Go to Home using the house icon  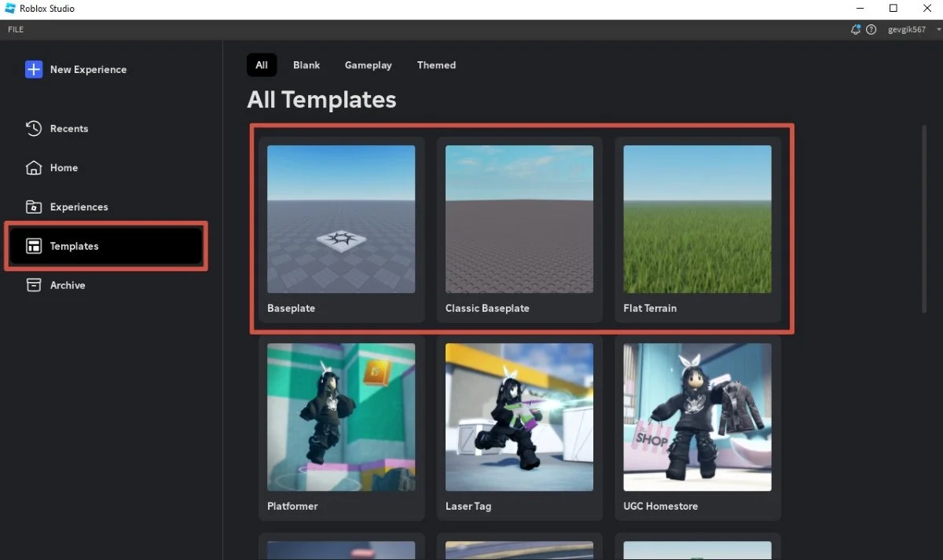(34, 167)
